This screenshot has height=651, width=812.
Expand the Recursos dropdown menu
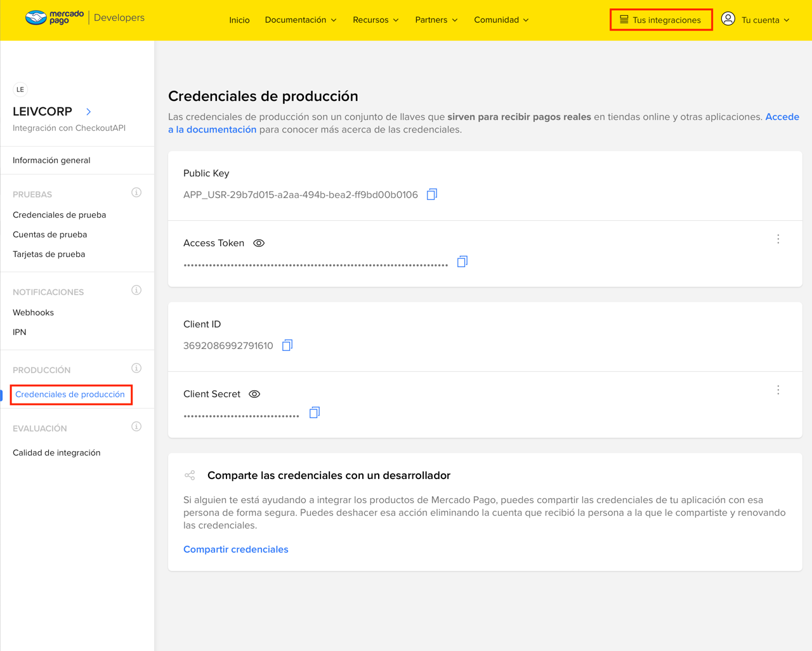click(376, 20)
